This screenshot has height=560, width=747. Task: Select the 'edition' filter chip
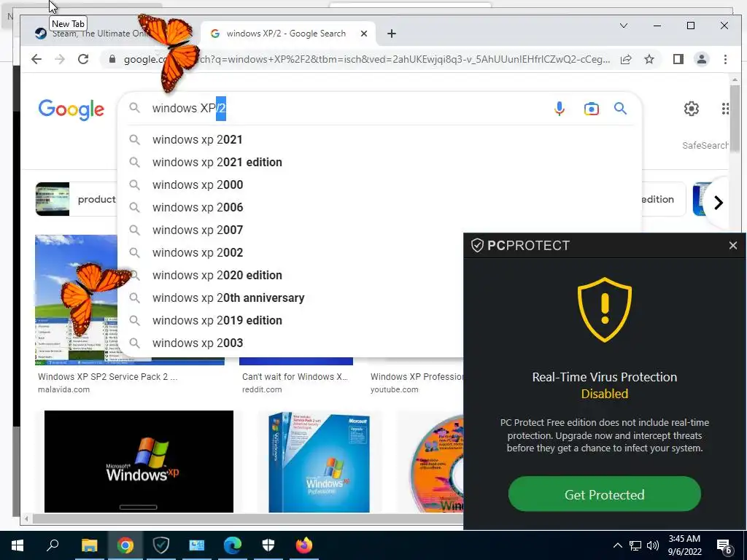pyautogui.click(x=663, y=199)
